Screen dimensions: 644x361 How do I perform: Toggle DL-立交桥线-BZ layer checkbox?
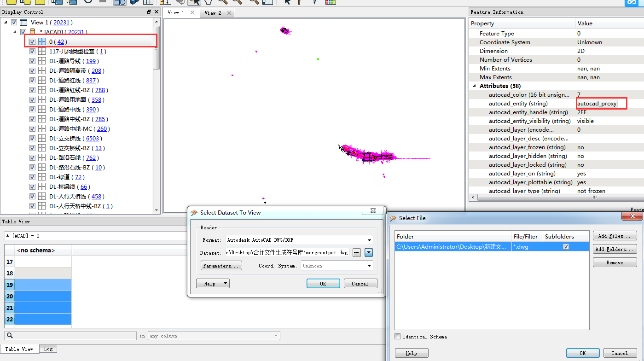(x=32, y=148)
